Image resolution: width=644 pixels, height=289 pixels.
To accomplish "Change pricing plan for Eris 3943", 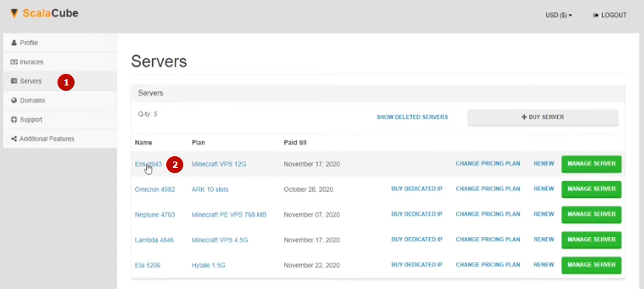I will tap(488, 163).
